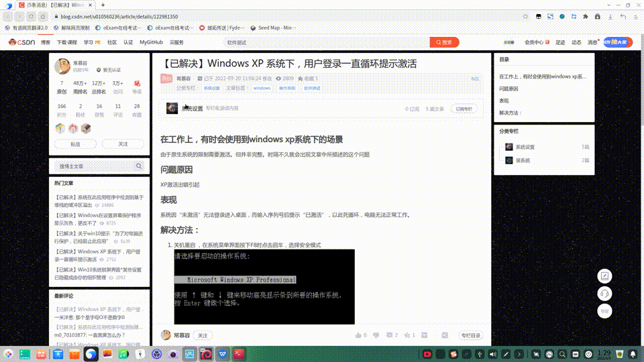The height and width of the screenshot is (362, 644).
Task: Click the 专栏目录 button in footer
Action: click(471, 335)
